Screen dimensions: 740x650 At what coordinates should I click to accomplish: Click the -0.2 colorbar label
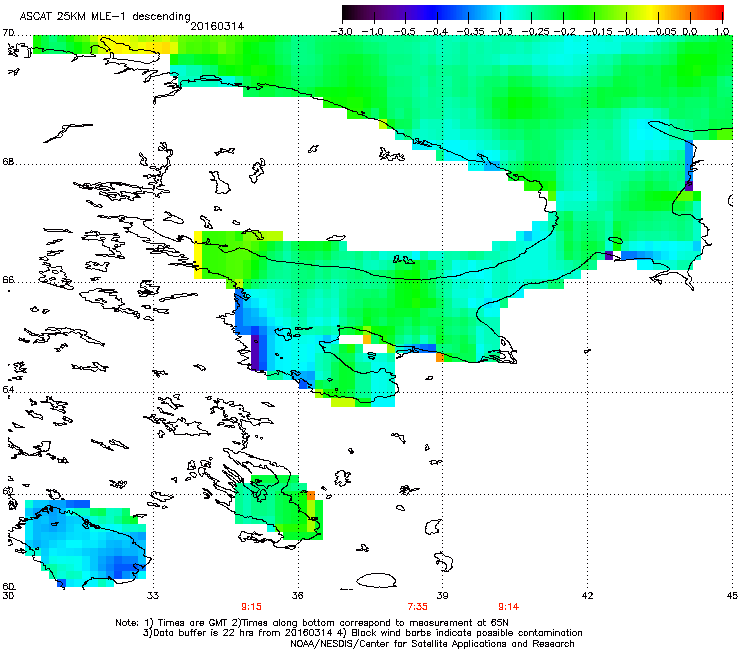564,32
